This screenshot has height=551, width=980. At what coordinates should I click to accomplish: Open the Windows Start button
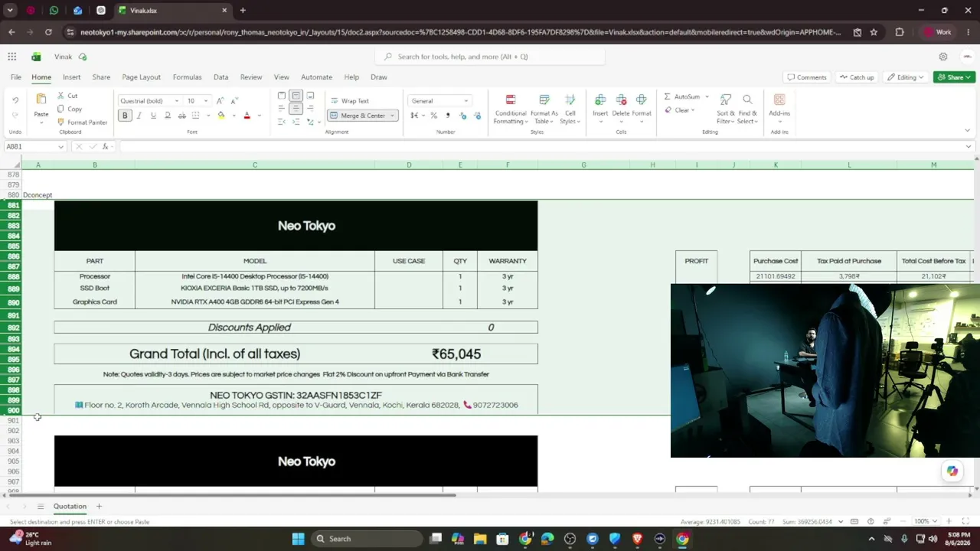[x=298, y=539]
